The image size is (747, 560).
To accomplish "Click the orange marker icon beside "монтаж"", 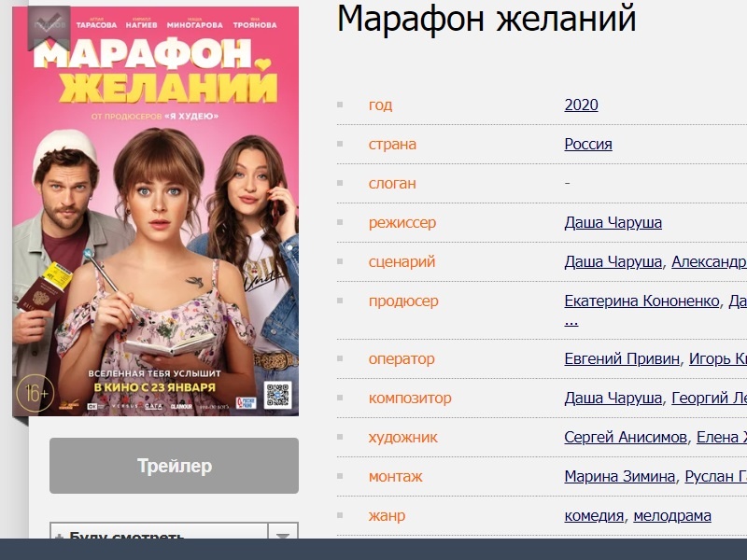I will click(x=339, y=476).
